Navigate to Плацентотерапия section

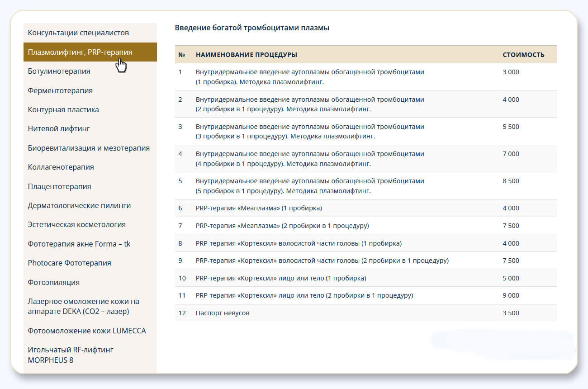tap(59, 186)
